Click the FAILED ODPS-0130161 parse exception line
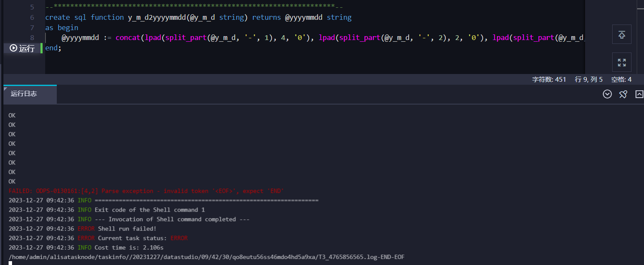The image size is (644, 265). click(146, 191)
